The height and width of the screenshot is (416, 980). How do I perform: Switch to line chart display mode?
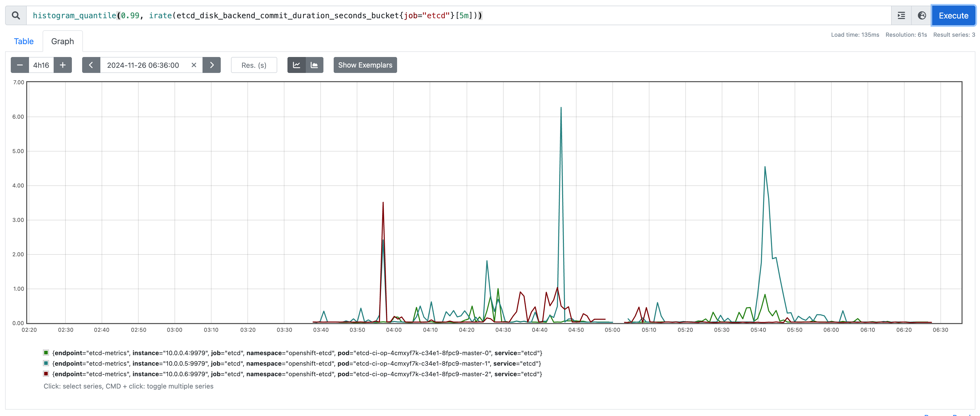pyautogui.click(x=296, y=65)
